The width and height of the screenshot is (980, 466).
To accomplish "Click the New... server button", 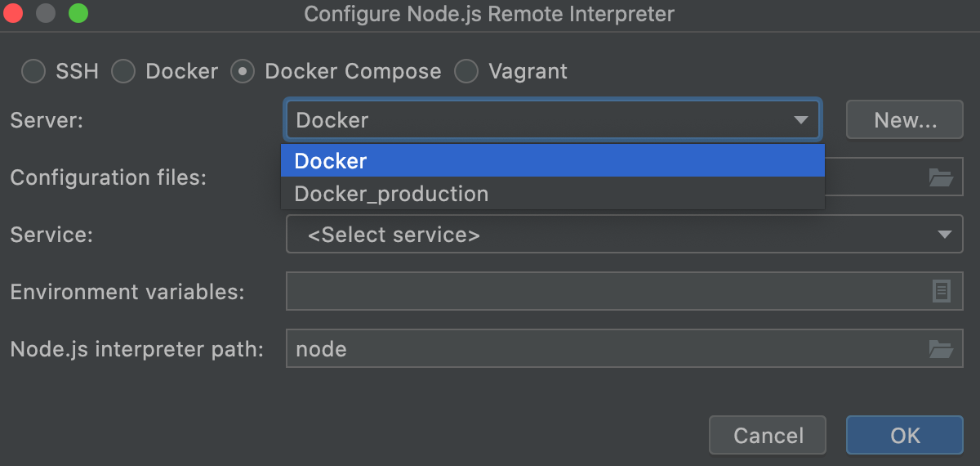I will point(905,120).
